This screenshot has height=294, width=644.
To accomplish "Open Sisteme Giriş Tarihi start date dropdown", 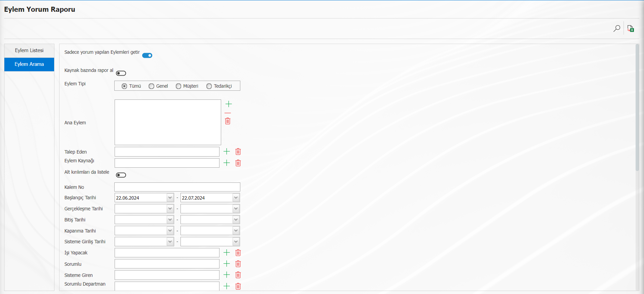I will coord(170,242).
